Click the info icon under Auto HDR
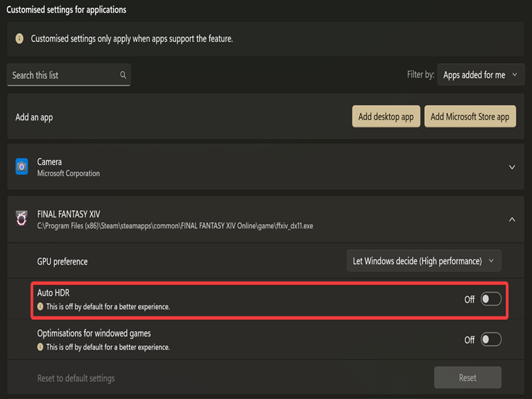Viewport: 532px width, 399px height. click(41, 307)
